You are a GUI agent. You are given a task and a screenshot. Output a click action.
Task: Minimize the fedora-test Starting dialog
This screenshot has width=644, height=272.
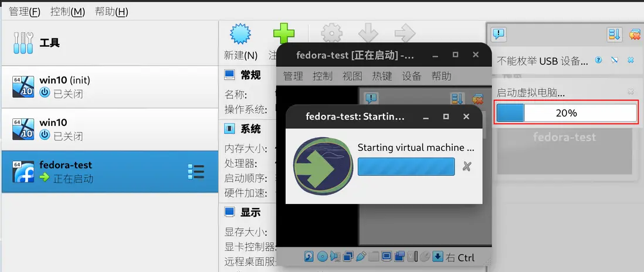point(426,117)
